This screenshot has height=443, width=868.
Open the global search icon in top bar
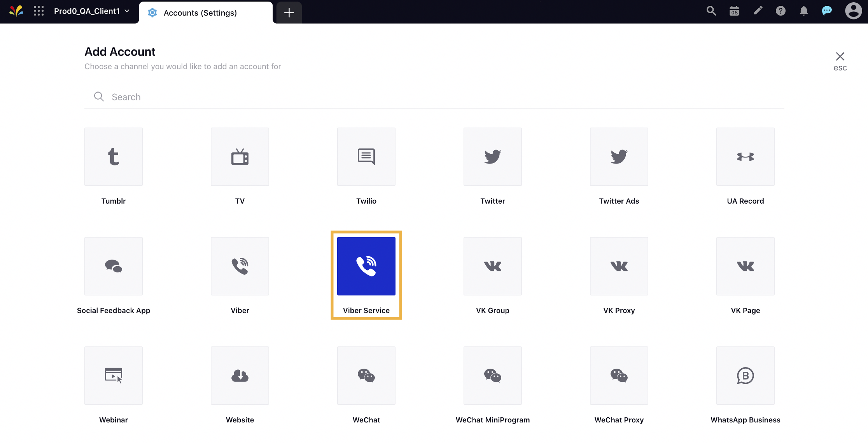[x=711, y=11]
